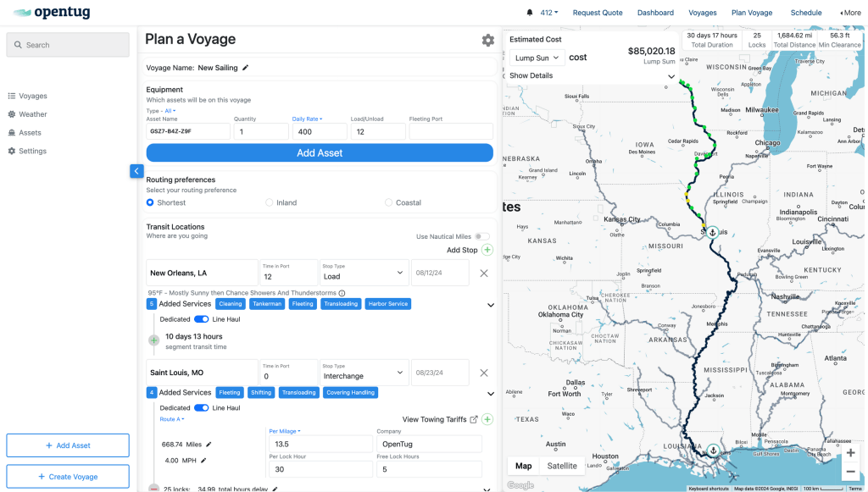868x492 pixels.
Task: Collapse sidebar using blue arrow button
Action: (x=136, y=171)
